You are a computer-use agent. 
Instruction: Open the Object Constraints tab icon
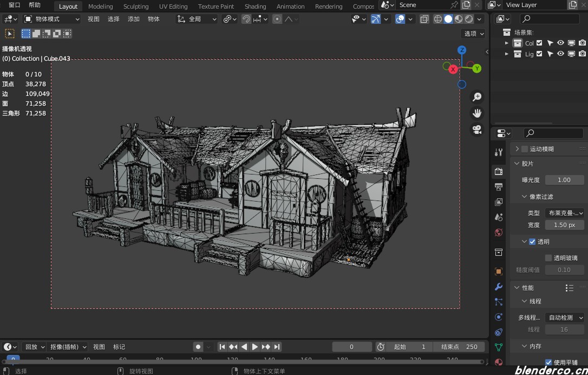[x=498, y=332]
